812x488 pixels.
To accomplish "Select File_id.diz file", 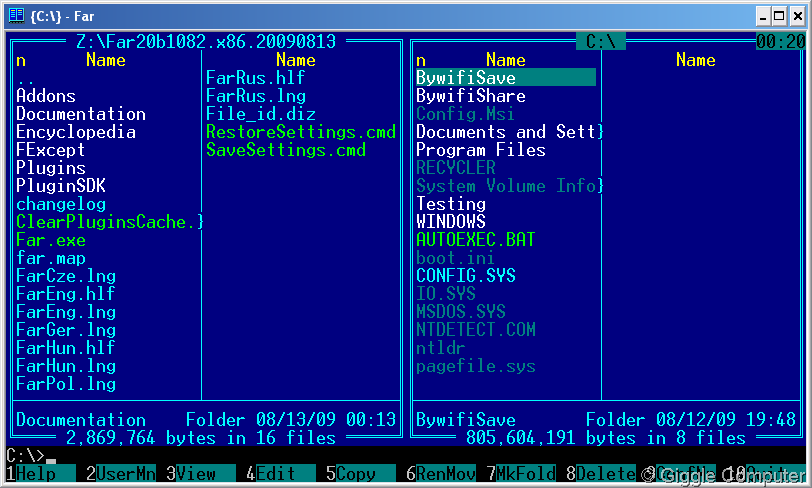I will tap(260, 114).
